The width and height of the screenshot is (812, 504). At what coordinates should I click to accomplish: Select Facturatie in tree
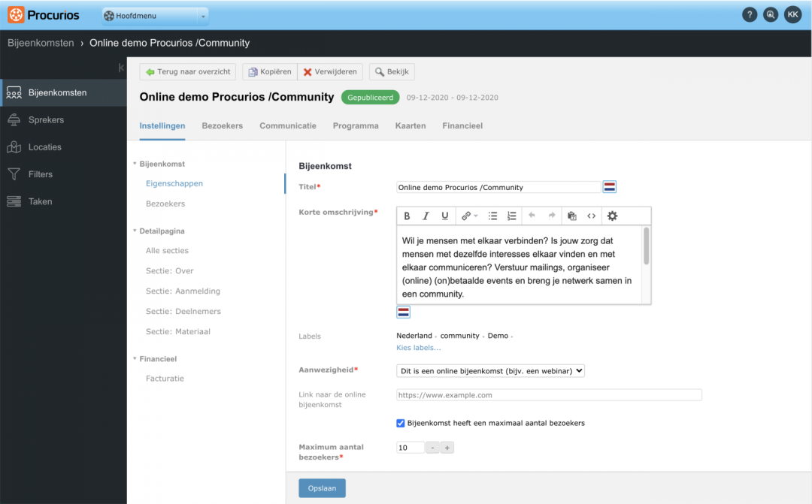pyautogui.click(x=165, y=379)
